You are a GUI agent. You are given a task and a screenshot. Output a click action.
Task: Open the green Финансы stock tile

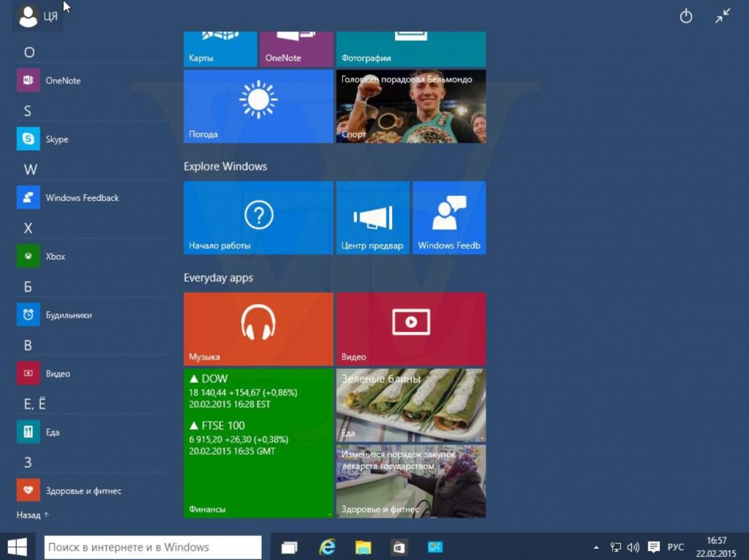point(258,443)
